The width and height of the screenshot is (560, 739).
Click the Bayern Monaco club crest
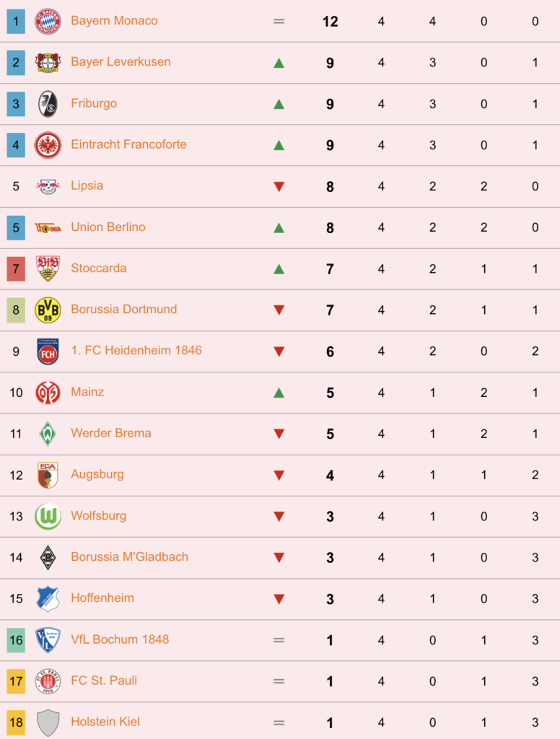[x=48, y=21]
